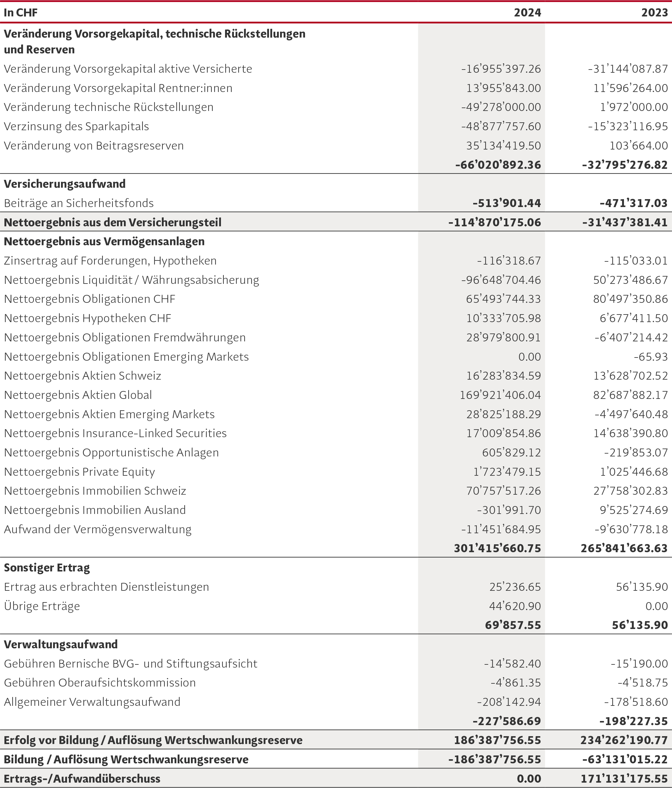Viewport: 672px width, 788px height.
Task: Click the 'Aufwand der Vermögensverwaltung' label
Action: coord(98,529)
